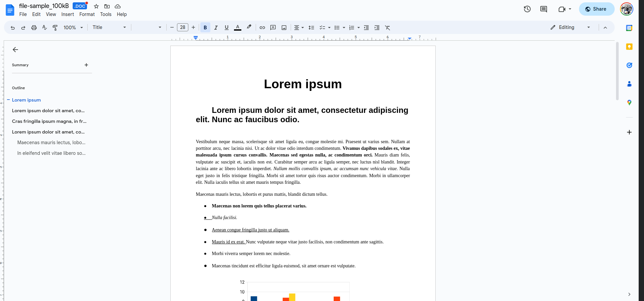Open the Format menu
Image resolution: width=644 pixels, height=301 pixels.
pos(87,14)
